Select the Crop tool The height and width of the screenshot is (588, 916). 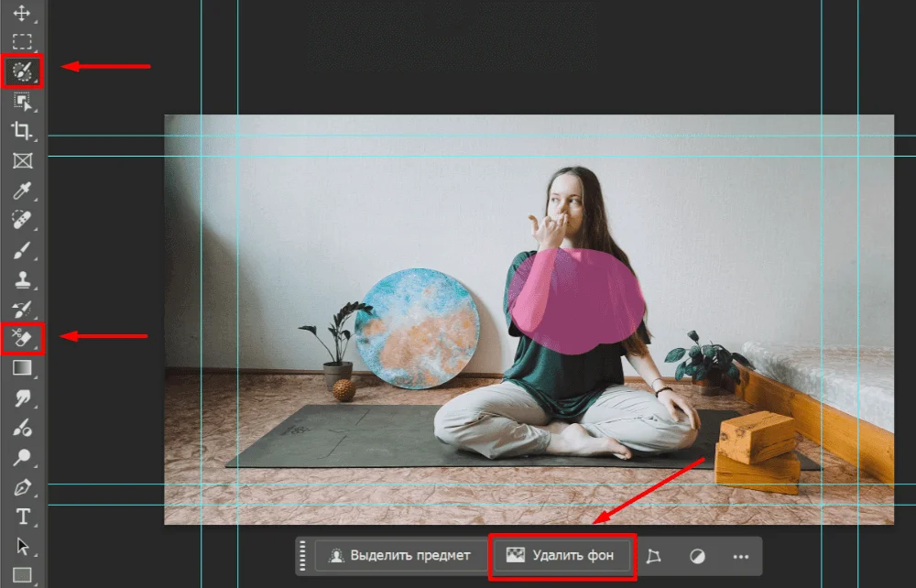pyautogui.click(x=22, y=130)
